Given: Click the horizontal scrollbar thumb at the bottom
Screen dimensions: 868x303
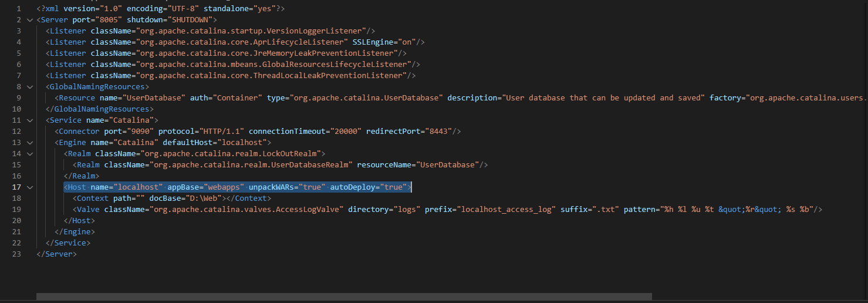Looking at the screenshot, I should click(344, 297).
